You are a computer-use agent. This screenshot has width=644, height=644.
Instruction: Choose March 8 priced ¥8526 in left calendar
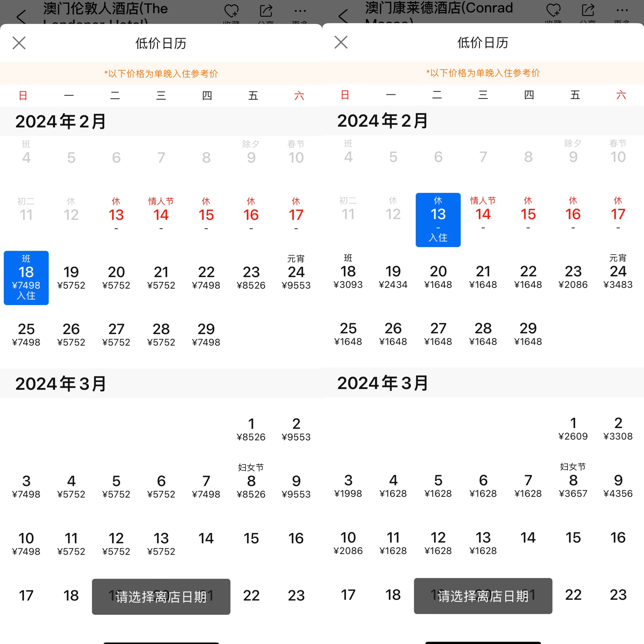pyautogui.click(x=251, y=486)
